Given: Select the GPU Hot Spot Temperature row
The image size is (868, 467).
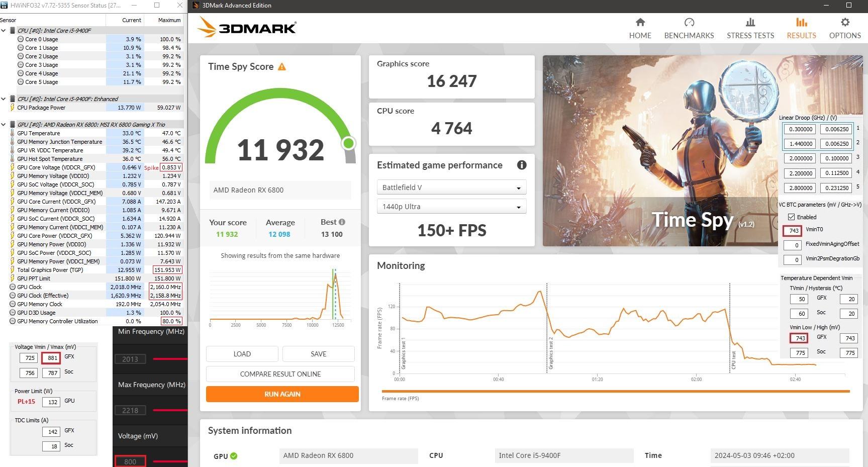Looking at the screenshot, I should pos(91,159).
